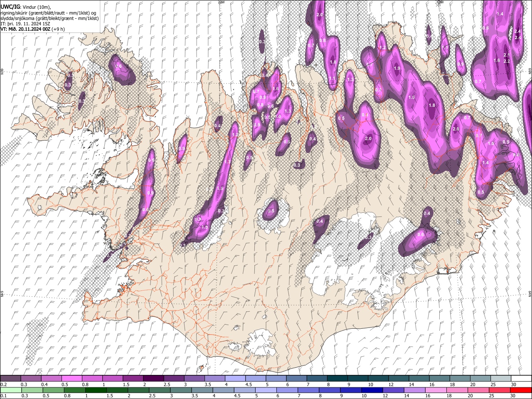The height and width of the screenshot is (399, 532).
Task: Click the '0.1' scale label under lower row
Action: coord(3,396)
